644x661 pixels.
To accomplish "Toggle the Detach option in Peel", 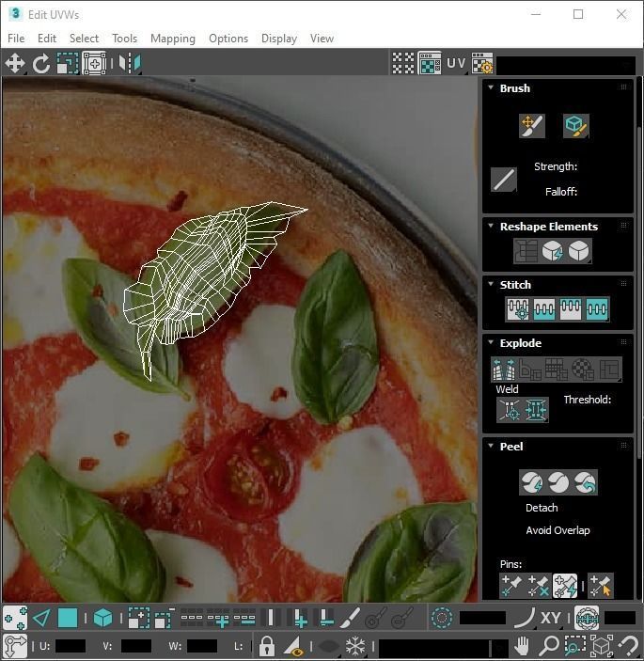I will [542, 508].
